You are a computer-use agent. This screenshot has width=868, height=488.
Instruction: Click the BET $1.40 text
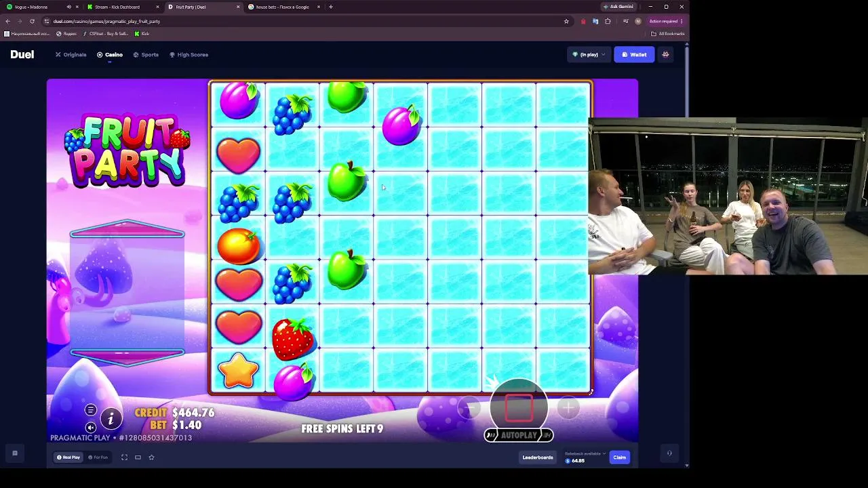[176, 426]
